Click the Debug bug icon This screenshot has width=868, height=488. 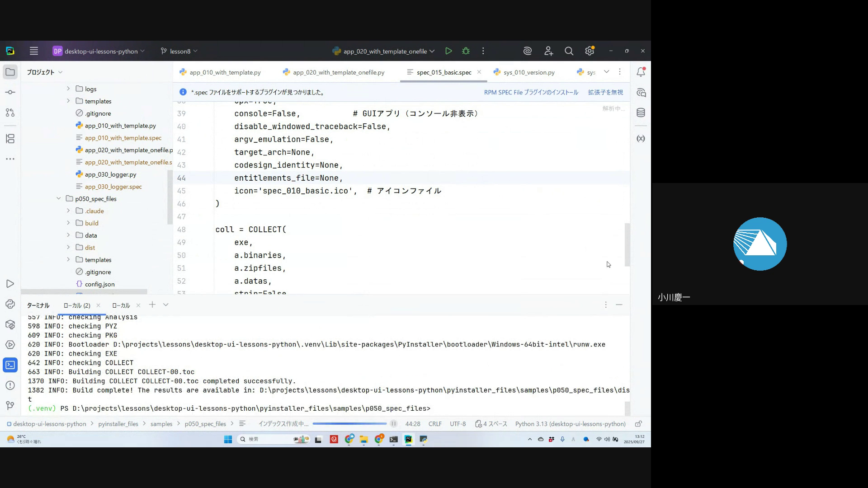466,51
